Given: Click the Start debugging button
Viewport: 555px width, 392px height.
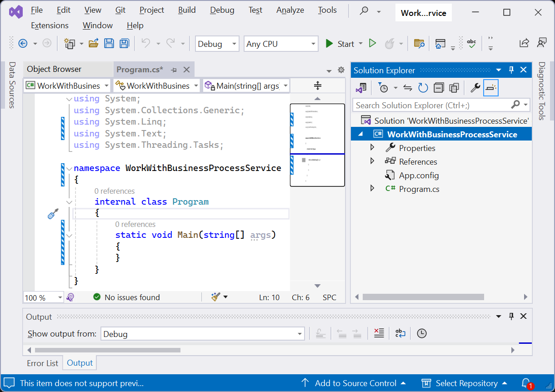Looking at the screenshot, I should [x=340, y=44].
